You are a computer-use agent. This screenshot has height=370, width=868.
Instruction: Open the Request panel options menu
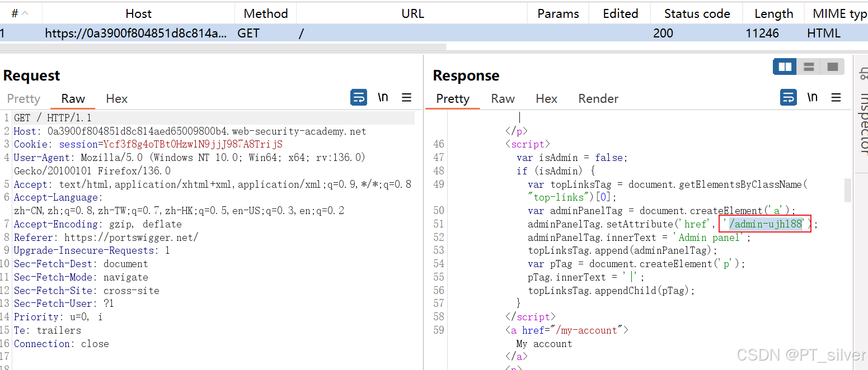click(407, 97)
